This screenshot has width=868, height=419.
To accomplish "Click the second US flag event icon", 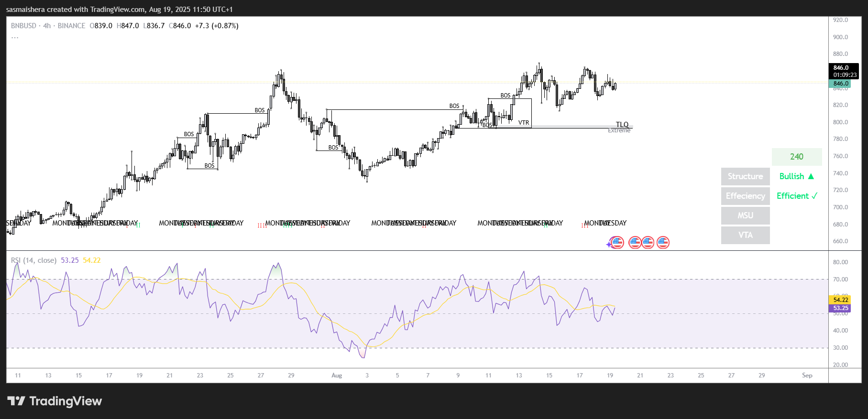I will coord(635,243).
